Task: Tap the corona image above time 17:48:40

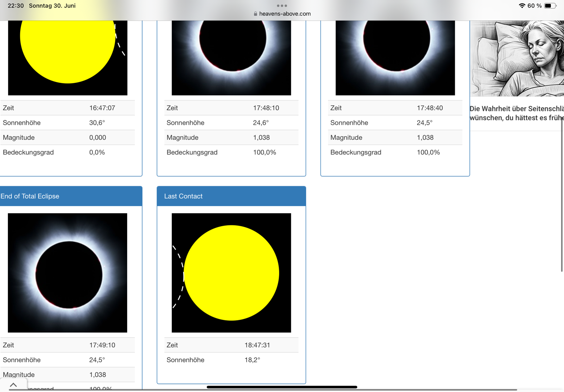Action: (x=395, y=57)
